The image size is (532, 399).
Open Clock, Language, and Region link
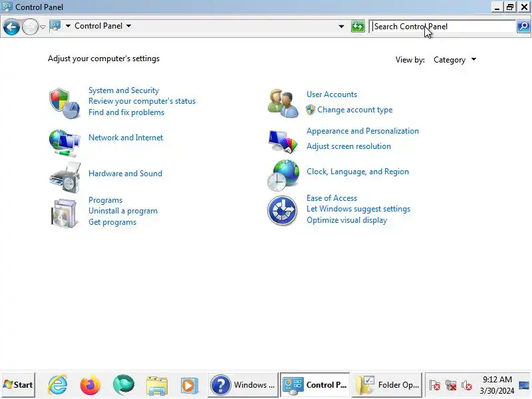pyautogui.click(x=358, y=172)
